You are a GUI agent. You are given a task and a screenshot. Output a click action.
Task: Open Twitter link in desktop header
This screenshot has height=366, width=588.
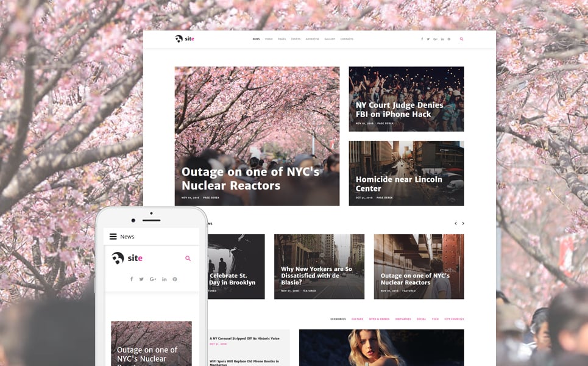point(428,39)
